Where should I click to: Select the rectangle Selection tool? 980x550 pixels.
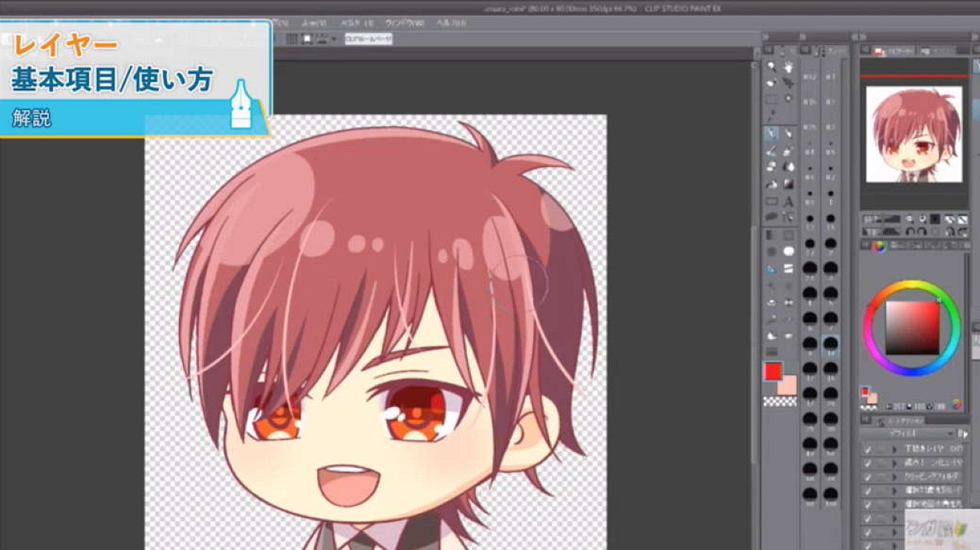pos(772,99)
